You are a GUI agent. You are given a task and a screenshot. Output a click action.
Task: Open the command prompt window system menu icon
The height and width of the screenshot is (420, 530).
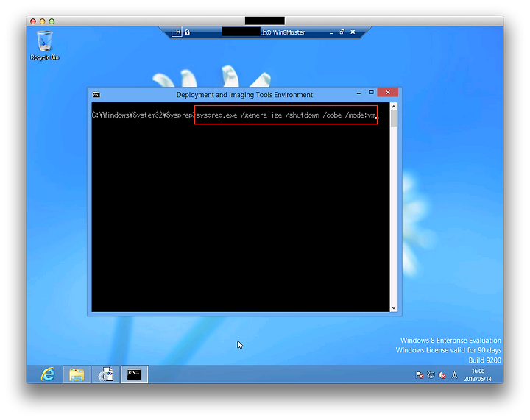[96, 95]
